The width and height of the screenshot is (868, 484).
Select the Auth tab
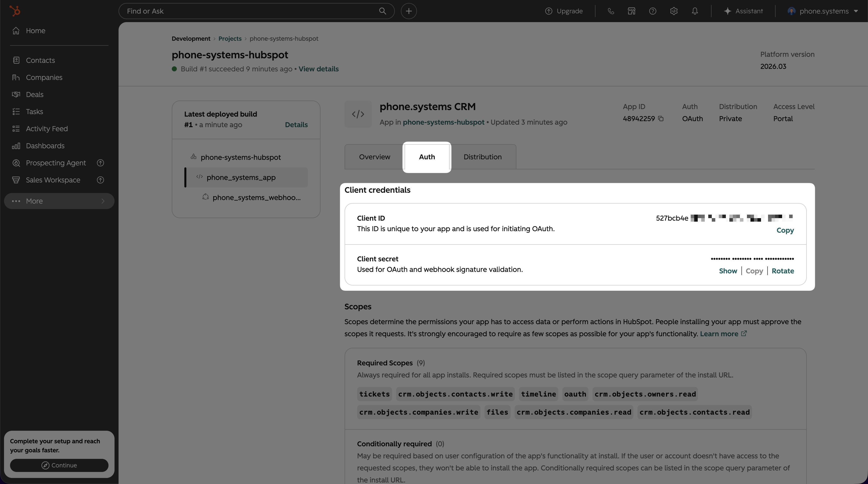click(x=427, y=157)
